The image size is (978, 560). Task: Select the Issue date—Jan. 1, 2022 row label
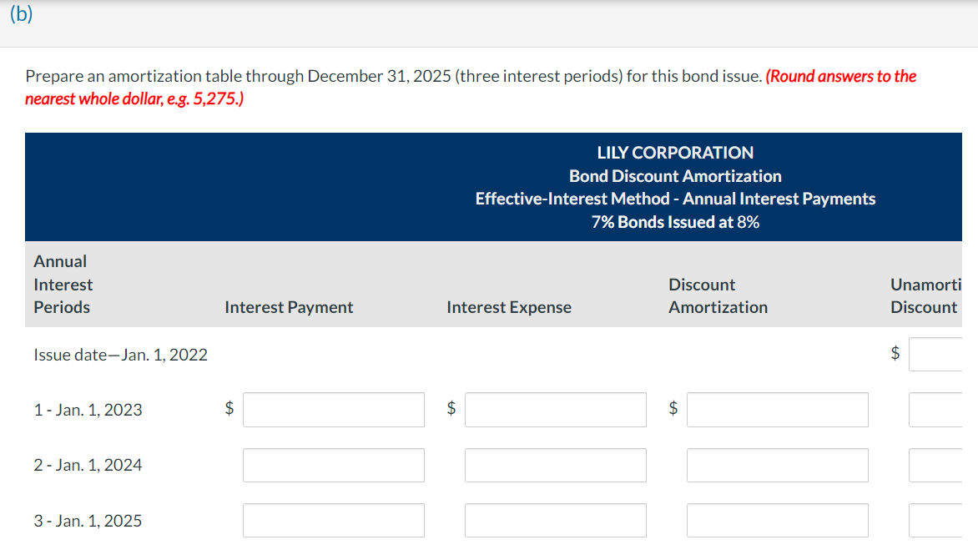tap(119, 354)
